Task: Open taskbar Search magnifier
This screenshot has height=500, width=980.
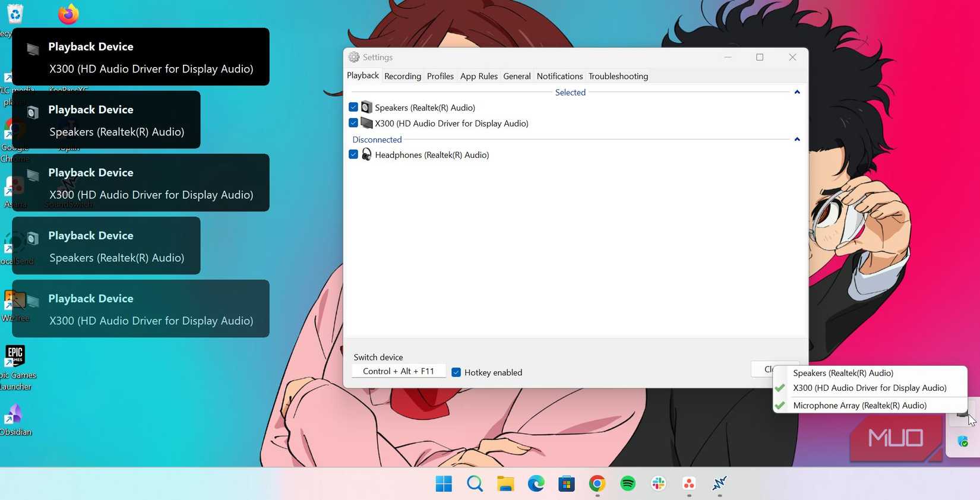Action: (475, 484)
